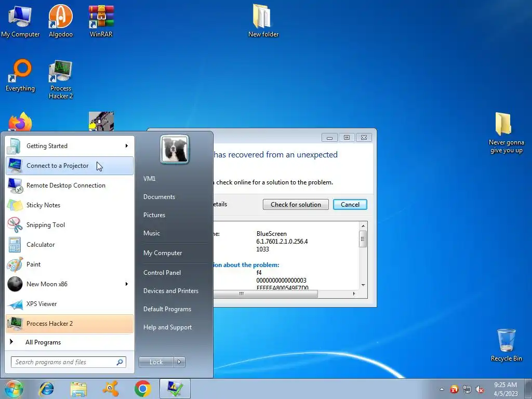
Task: Launch Paint from Start menu
Action: pyautogui.click(x=70, y=264)
